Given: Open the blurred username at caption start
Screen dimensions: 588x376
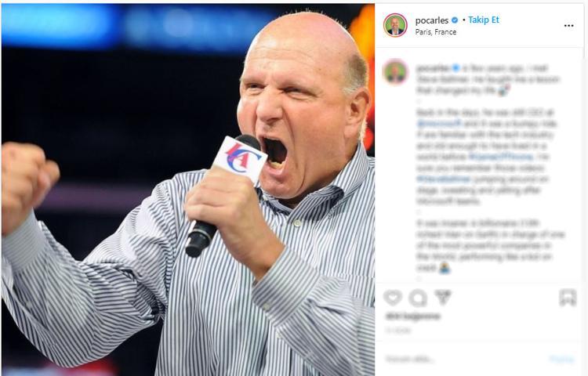Looking at the screenshot, I should [432, 68].
